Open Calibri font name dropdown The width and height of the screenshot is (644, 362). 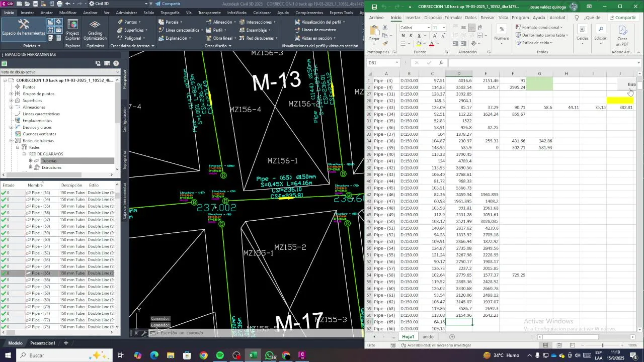[428, 28]
